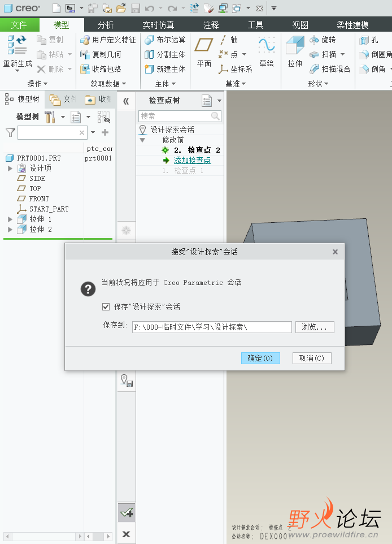Open the 形状 group dropdown
Image resolution: width=392 pixels, height=544 pixels.
click(318, 84)
